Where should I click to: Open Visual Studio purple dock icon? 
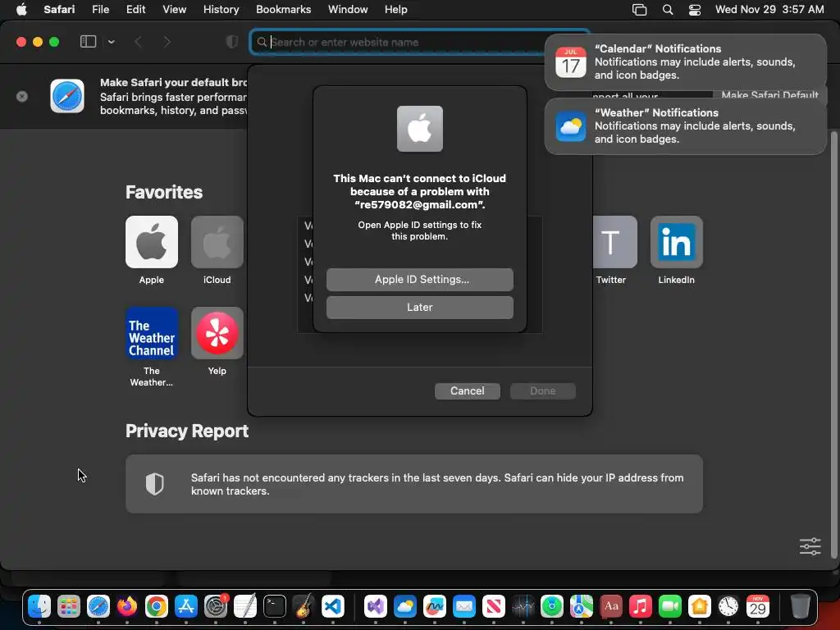pyautogui.click(x=376, y=606)
